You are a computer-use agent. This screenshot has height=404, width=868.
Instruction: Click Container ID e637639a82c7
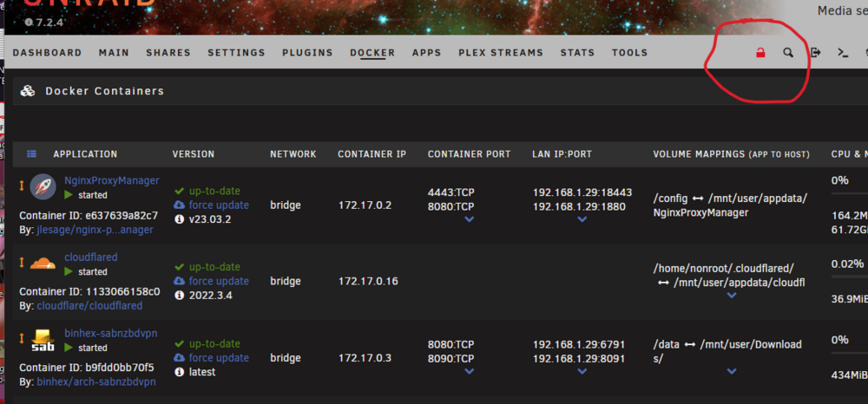tap(89, 215)
